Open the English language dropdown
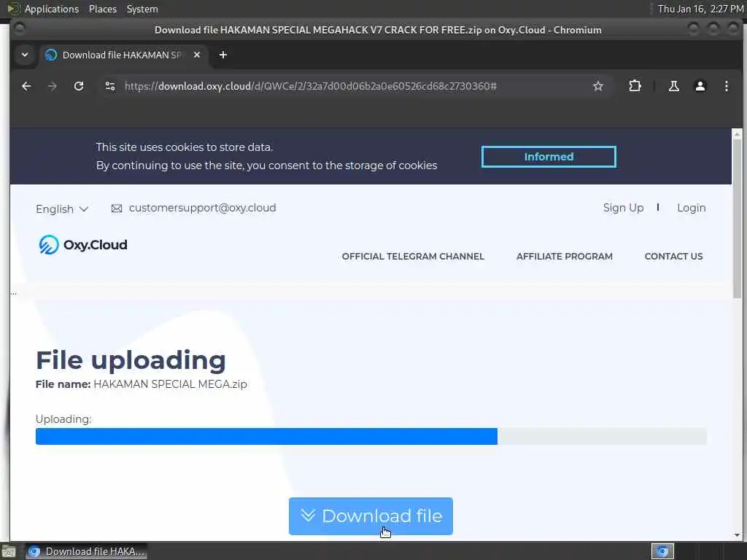 click(x=62, y=209)
